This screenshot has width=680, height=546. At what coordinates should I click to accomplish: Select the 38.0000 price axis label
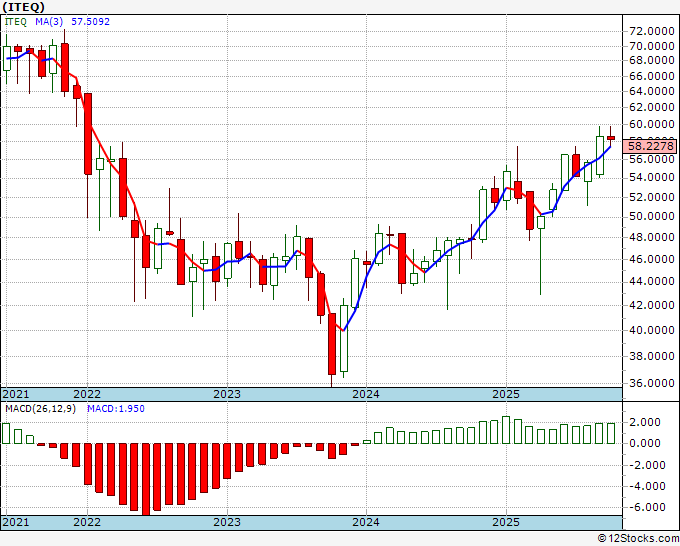(652, 356)
